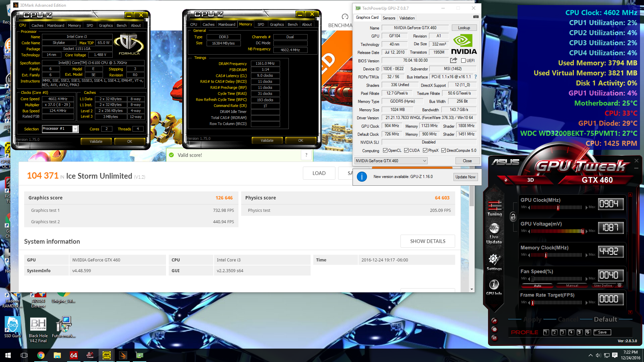Toggle the UEFI checkbox in GPU-Z

(463, 61)
